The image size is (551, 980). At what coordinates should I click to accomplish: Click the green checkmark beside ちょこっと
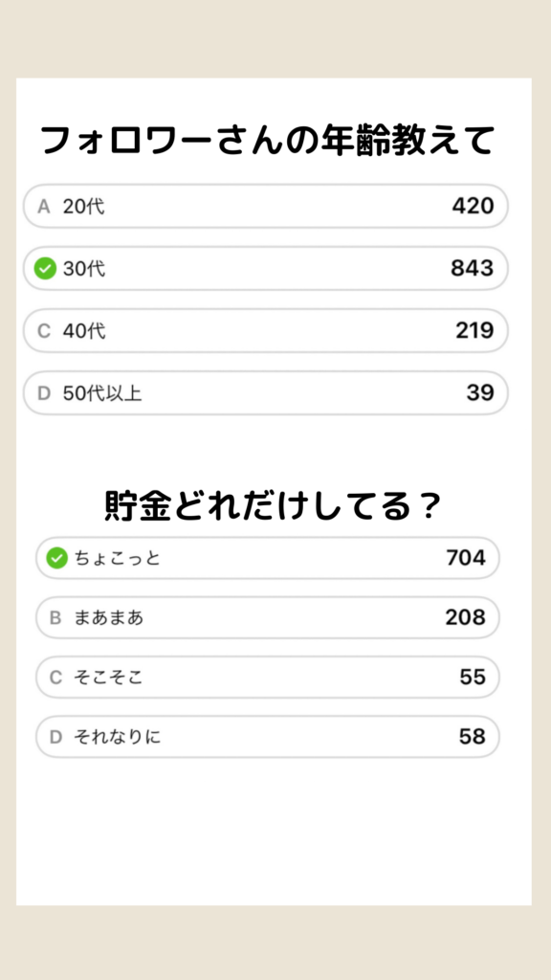tap(56, 558)
